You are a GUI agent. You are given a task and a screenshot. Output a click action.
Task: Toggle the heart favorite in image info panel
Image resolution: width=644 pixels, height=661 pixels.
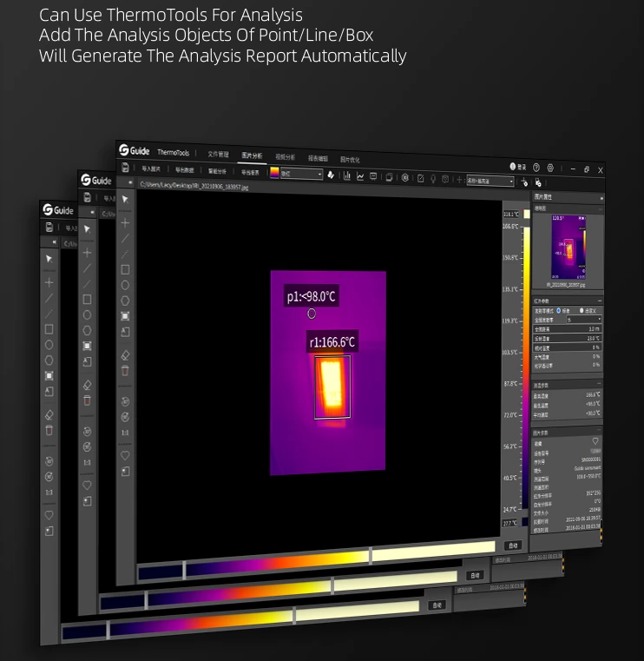point(595,441)
